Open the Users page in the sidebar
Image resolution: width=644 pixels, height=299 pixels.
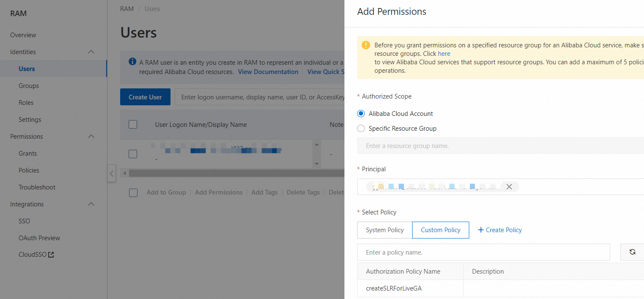pos(53,69)
